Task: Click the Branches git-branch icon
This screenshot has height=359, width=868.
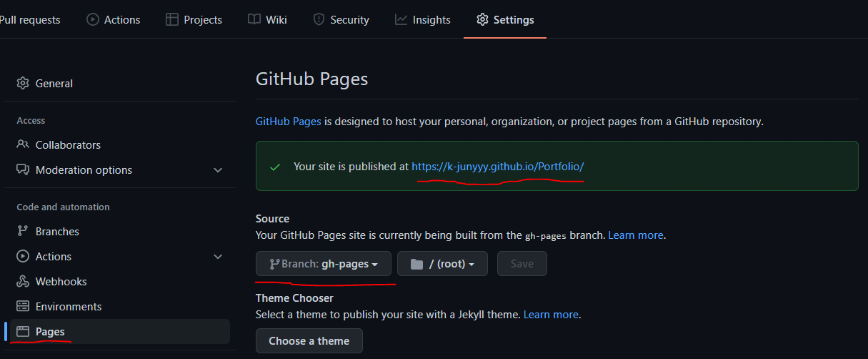Action: click(x=23, y=231)
